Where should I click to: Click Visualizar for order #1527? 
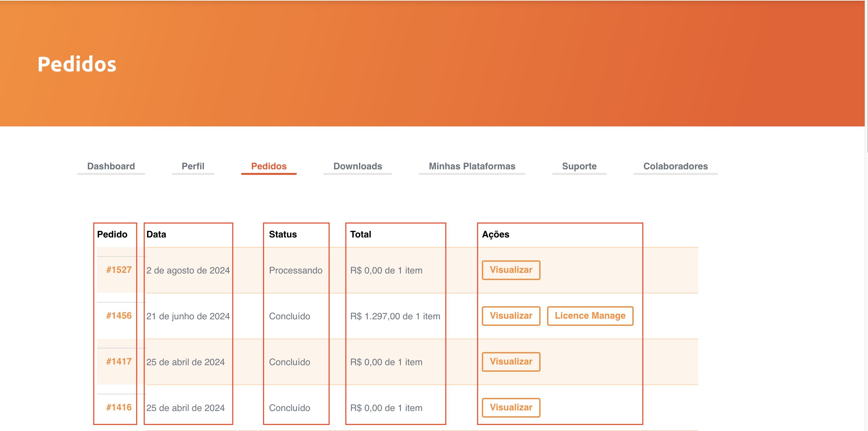point(511,270)
